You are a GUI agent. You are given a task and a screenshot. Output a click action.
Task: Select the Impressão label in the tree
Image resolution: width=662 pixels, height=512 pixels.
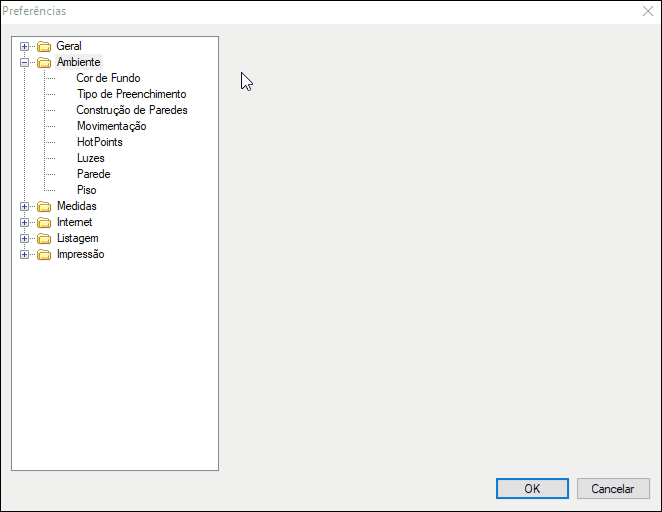[x=81, y=255]
